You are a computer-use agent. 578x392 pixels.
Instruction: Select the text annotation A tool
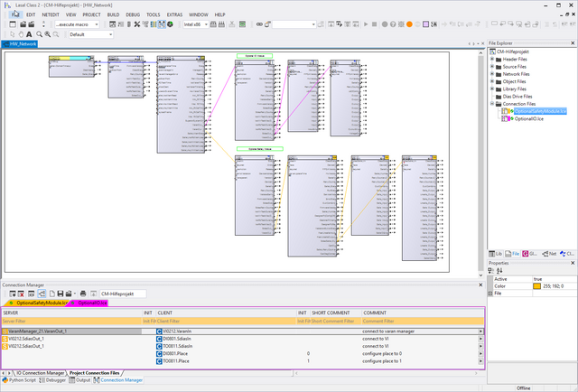29,34
